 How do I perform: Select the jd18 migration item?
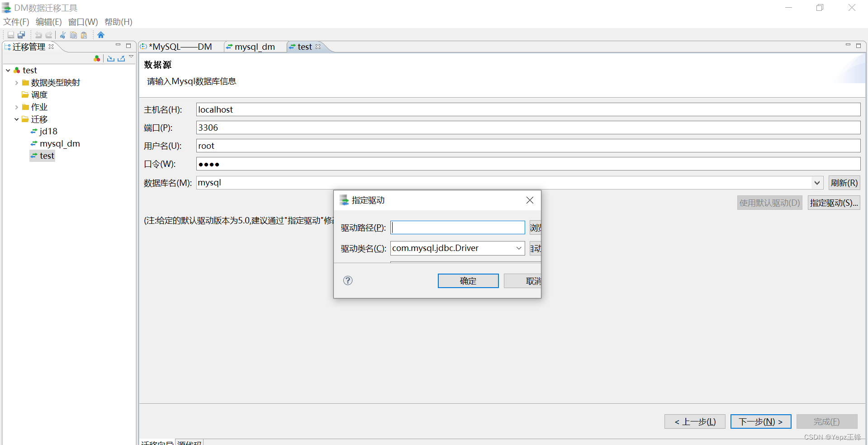click(44, 131)
